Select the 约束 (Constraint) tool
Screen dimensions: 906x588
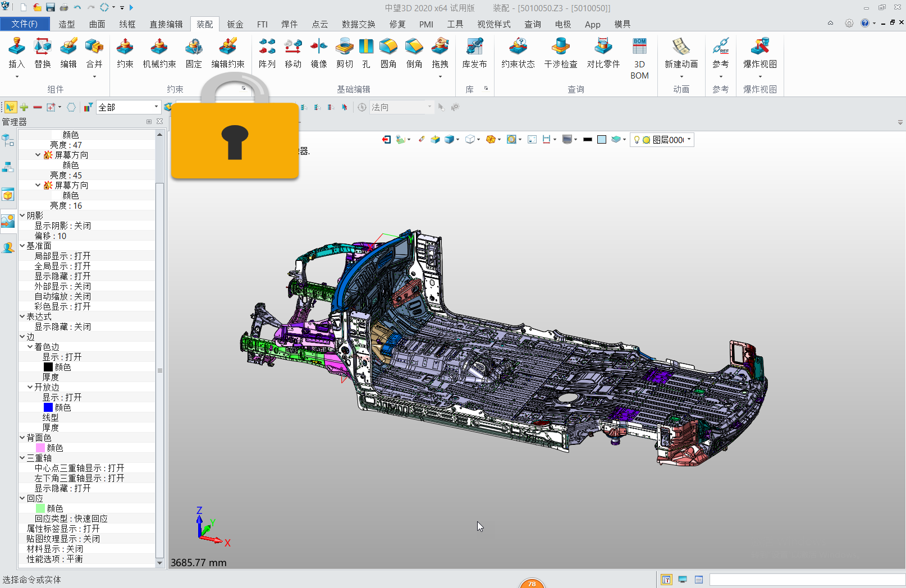(x=125, y=53)
